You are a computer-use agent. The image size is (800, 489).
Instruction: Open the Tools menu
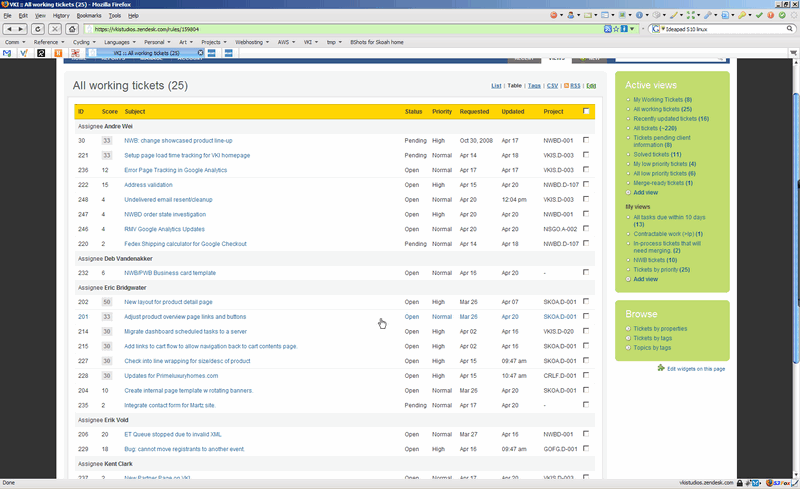[115, 16]
